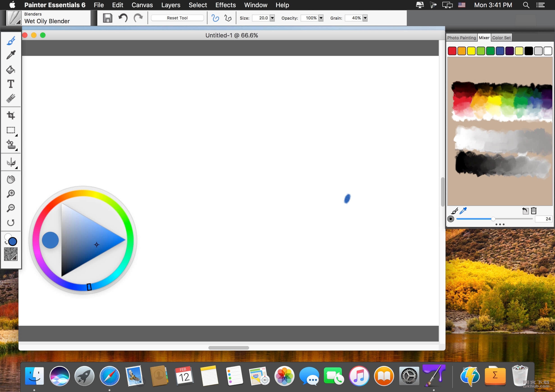This screenshot has width=555, height=392.
Task: Open Mirror Painting tool flyout triangle
Action: pyautogui.click(x=16, y=168)
